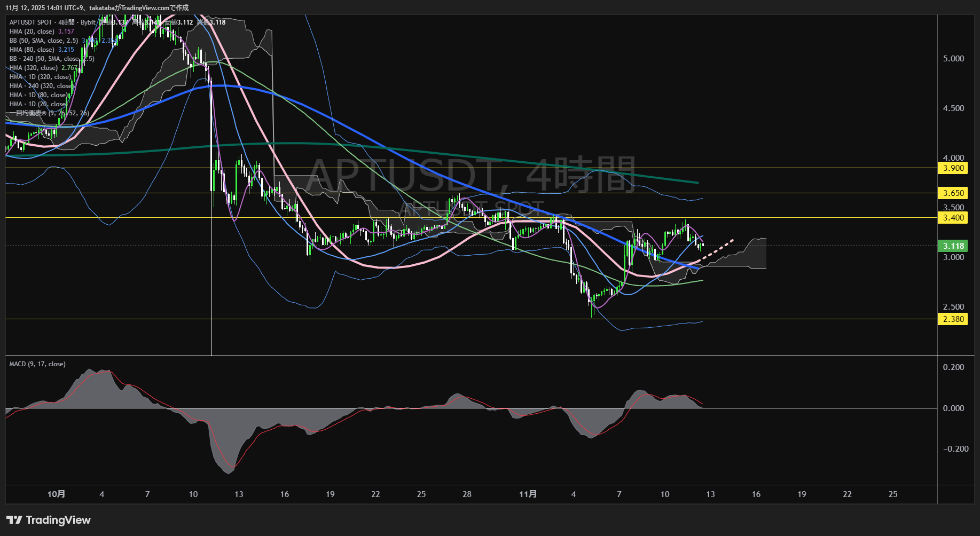Click the yellow 3.900 price label
This screenshot has height=536, width=980.
(953, 168)
